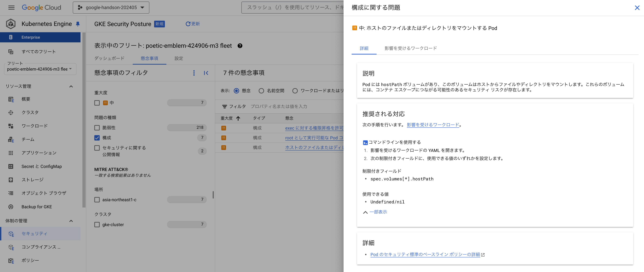The height and width of the screenshot is (272, 644).
Task: Click the gke-cluster count bar showing 7
Action: (x=187, y=224)
